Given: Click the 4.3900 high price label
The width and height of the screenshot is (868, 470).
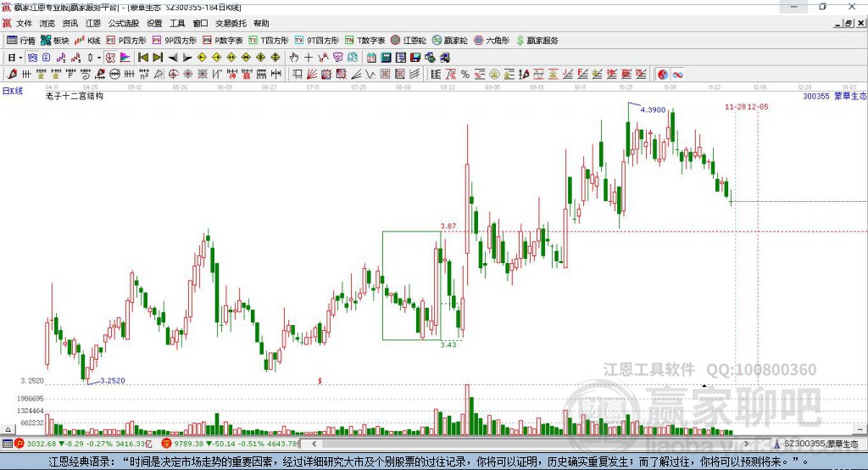Looking at the screenshot, I should pyautogui.click(x=653, y=109).
